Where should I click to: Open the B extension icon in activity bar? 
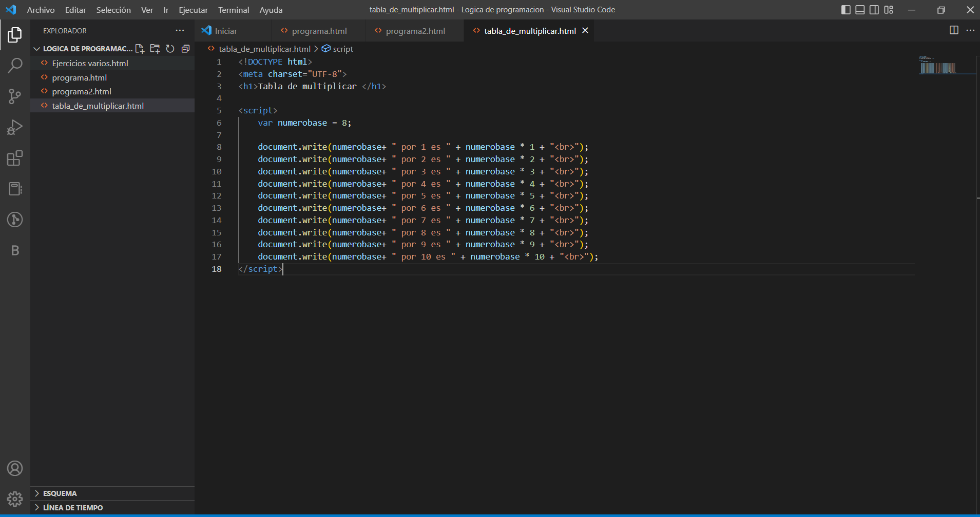tap(15, 250)
